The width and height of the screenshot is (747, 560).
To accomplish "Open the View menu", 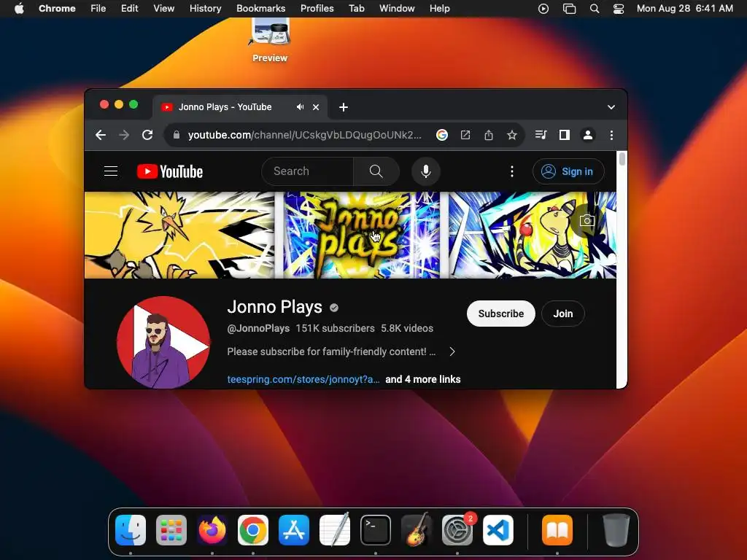I will click(163, 9).
